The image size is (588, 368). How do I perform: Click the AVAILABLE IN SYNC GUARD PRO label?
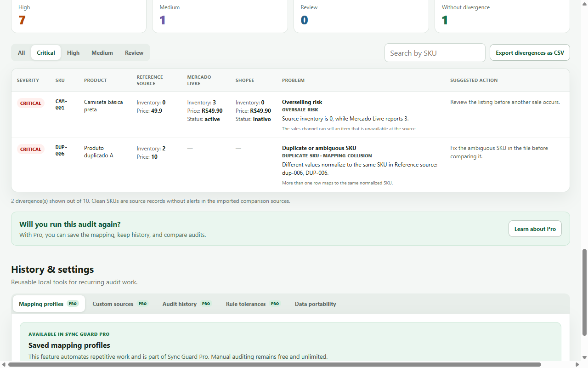(x=69, y=334)
